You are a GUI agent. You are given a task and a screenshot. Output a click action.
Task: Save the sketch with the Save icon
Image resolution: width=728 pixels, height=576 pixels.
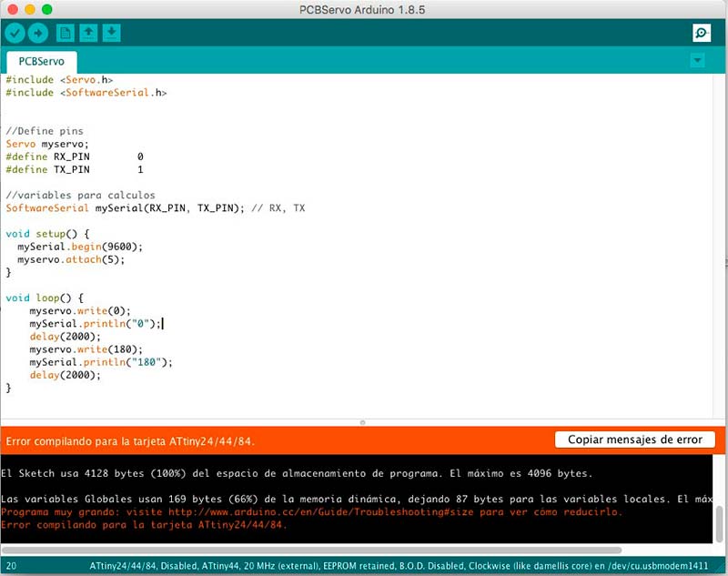111,33
